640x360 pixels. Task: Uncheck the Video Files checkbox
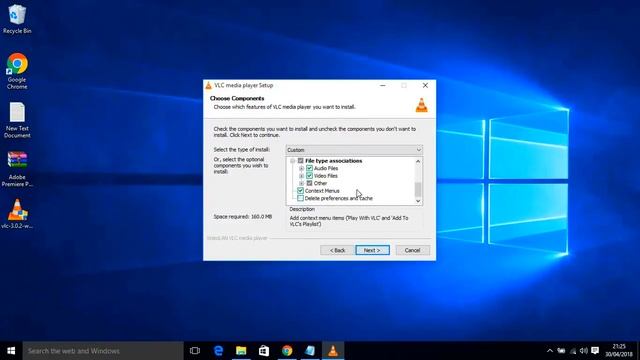point(309,176)
